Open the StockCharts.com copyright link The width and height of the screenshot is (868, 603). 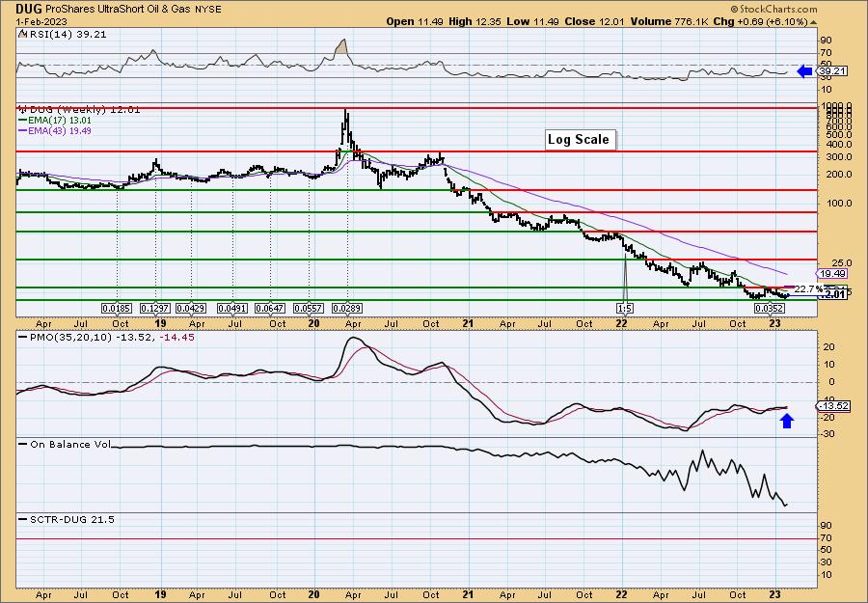[773, 9]
